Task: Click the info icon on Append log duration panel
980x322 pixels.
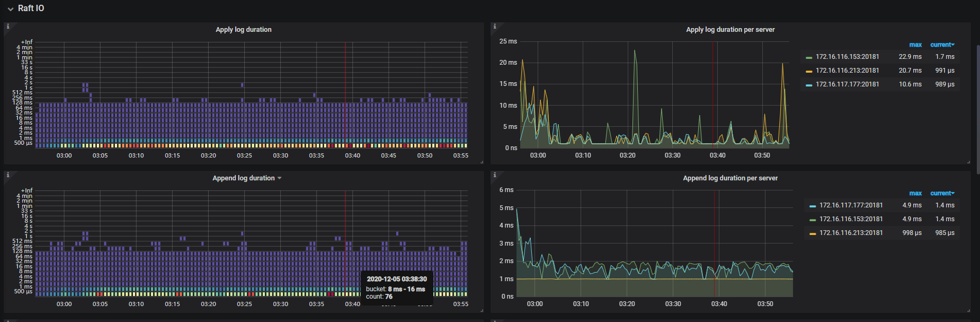Action: pos(8,175)
